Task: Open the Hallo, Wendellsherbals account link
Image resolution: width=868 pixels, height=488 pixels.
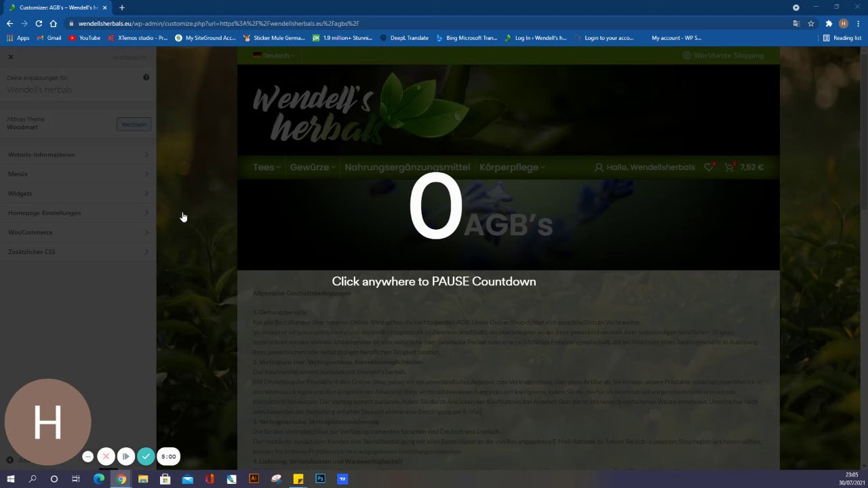Action: pyautogui.click(x=645, y=167)
